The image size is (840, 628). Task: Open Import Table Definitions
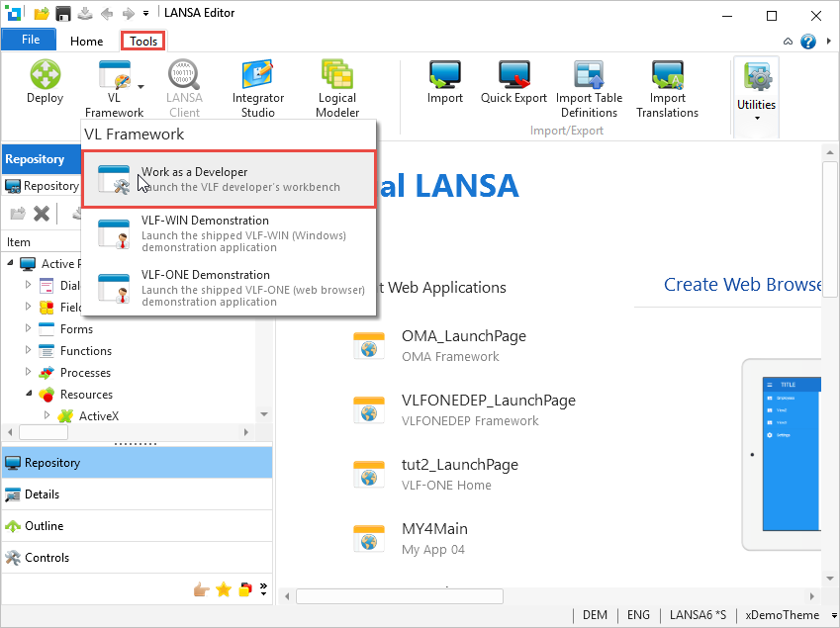(589, 88)
